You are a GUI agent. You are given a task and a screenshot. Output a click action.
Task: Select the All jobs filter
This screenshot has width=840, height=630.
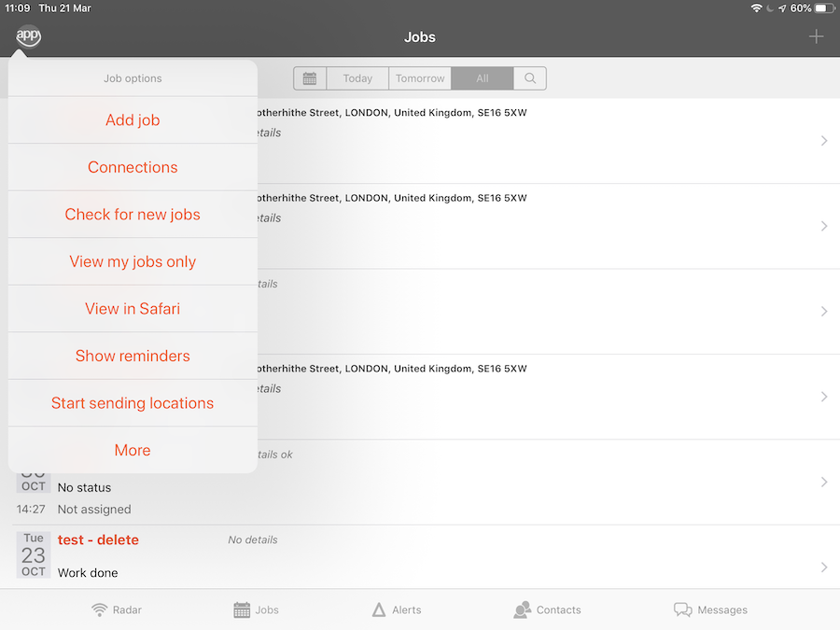pos(482,78)
